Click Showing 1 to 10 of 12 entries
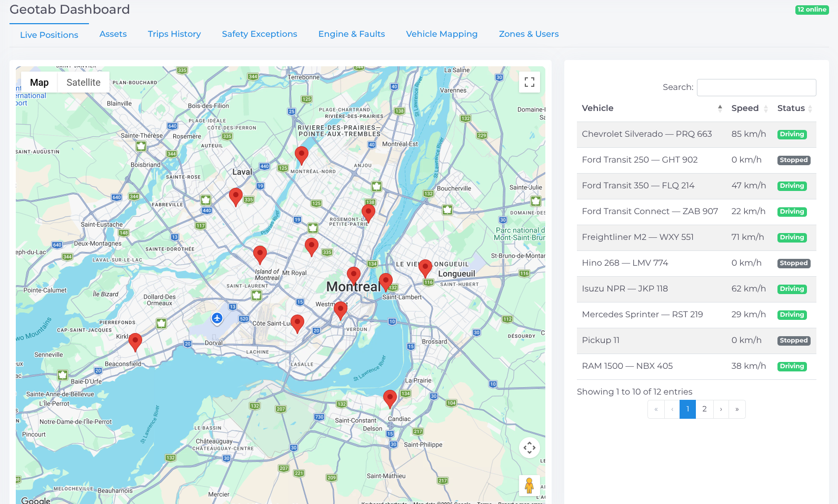Screen dimensions: 838x504 pyautogui.click(x=634, y=392)
